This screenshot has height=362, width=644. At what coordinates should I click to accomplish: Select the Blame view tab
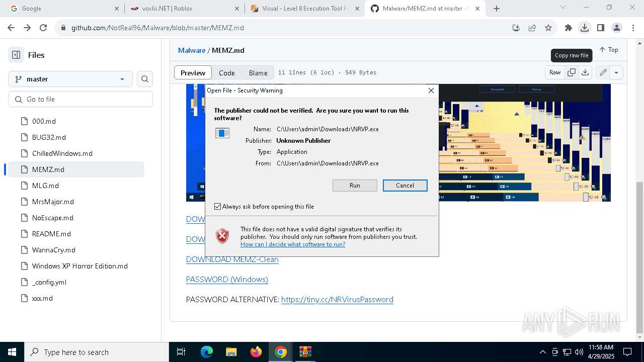coord(258,72)
